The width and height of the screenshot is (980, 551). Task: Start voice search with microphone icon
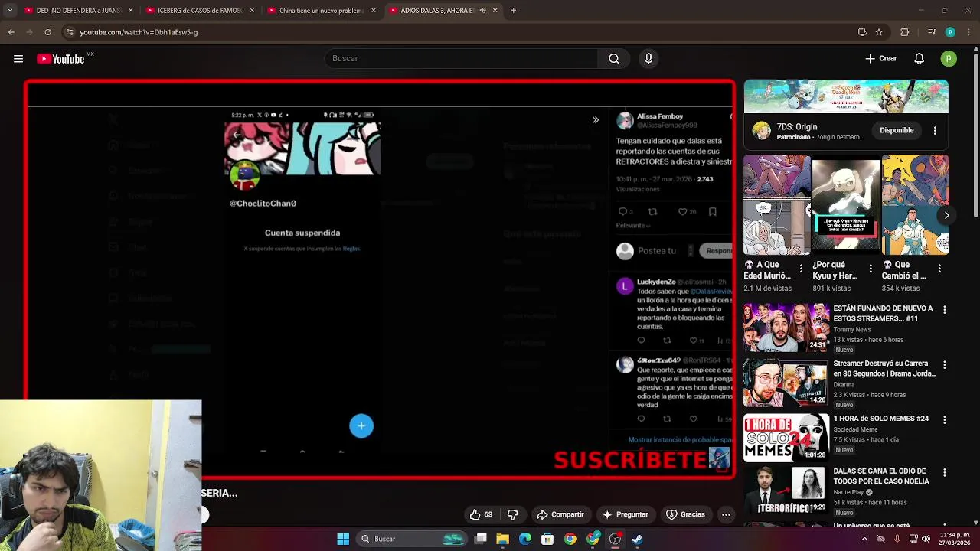(x=648, y=59)
